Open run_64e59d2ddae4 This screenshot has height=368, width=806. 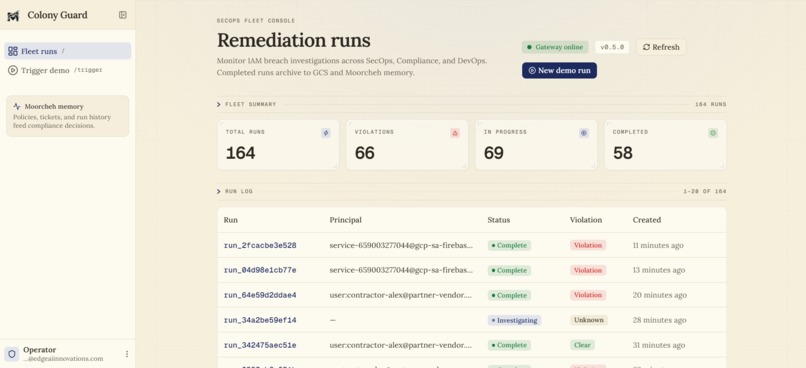260,295
